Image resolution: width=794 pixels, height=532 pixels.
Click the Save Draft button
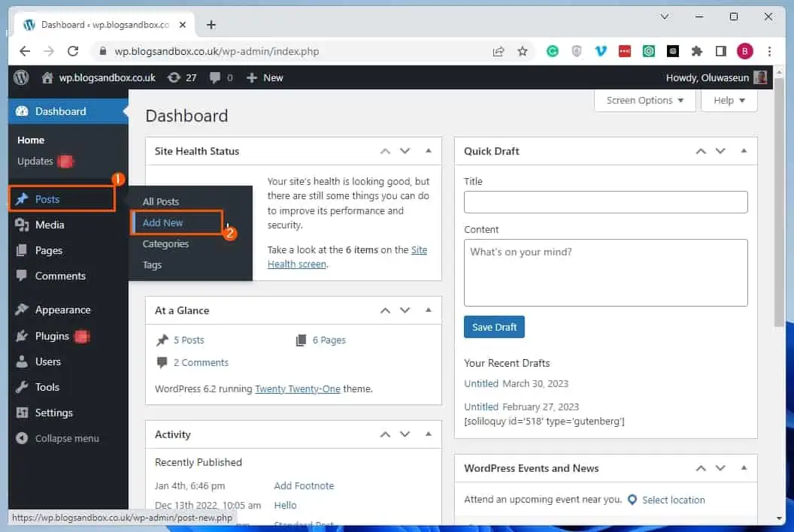[494, 327]
